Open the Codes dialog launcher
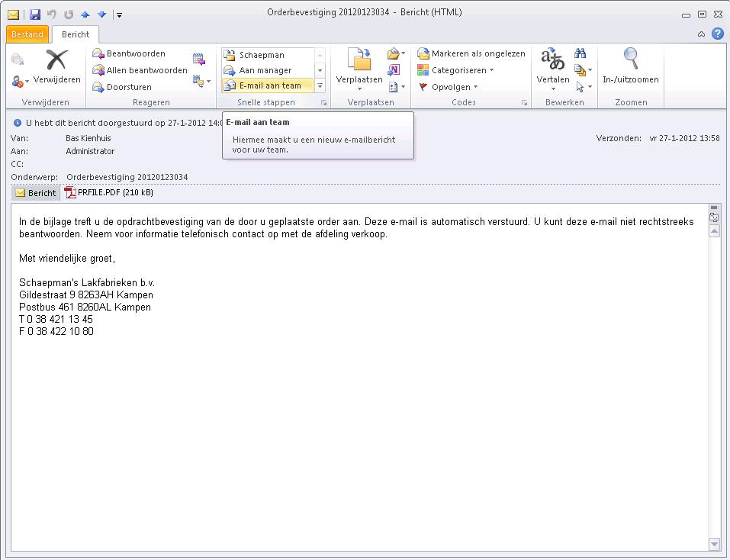730x560 pixels. pyautogui.click(x=524, y=103)
